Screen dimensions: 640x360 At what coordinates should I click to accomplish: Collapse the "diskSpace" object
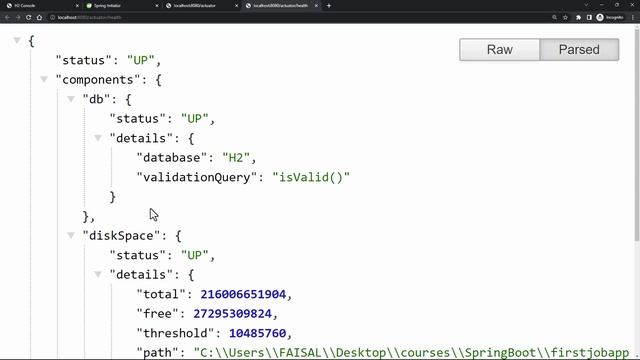71,235
